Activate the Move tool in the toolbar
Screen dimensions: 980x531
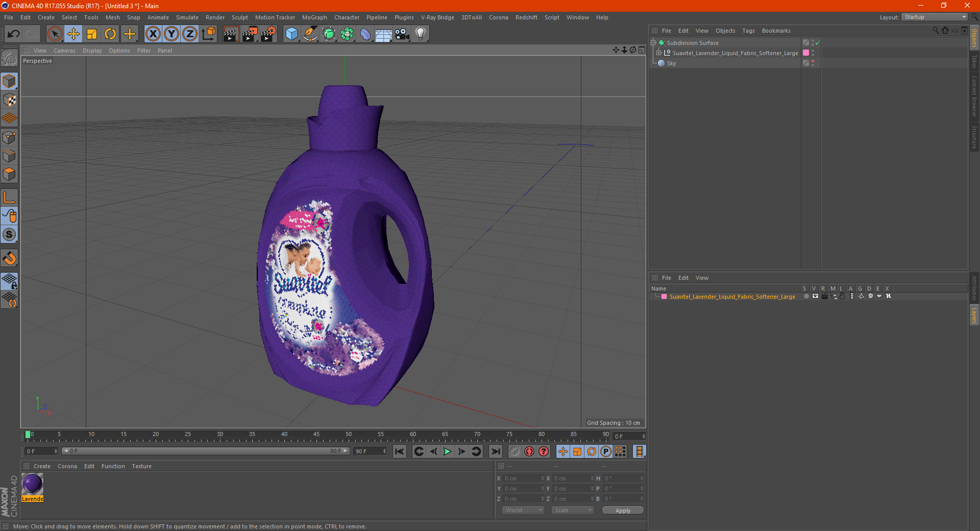tap(73, 34)
